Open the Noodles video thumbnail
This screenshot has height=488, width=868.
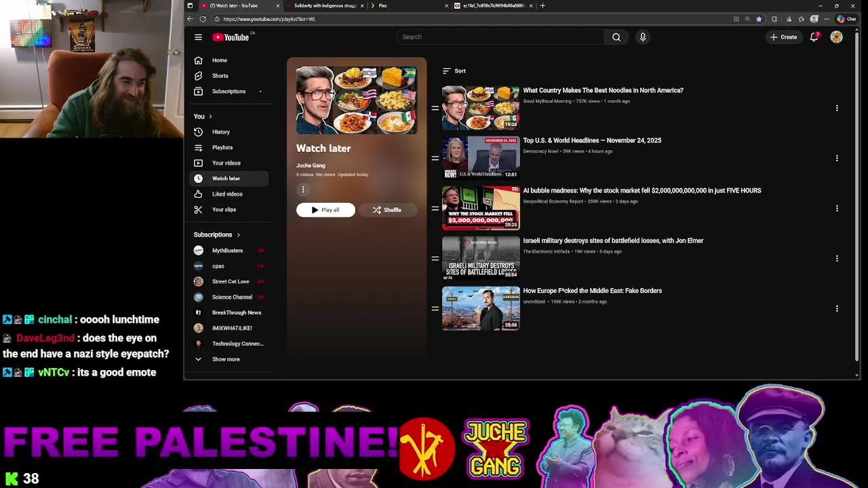[481, 108]
